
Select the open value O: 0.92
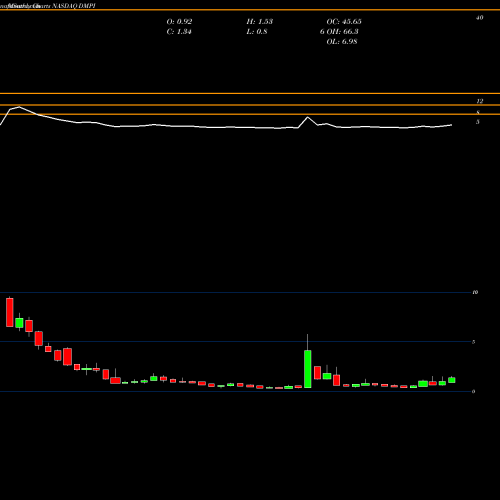click(179, 22)
